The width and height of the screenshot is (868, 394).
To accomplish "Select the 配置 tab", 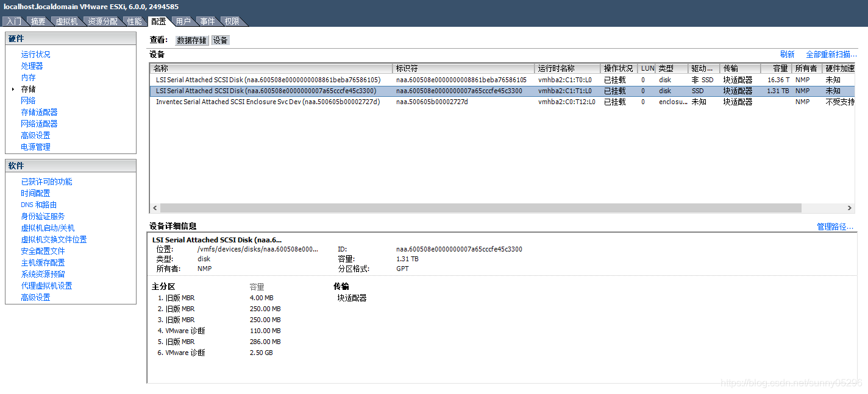I will pyautogui.click(x=158, y=21).
